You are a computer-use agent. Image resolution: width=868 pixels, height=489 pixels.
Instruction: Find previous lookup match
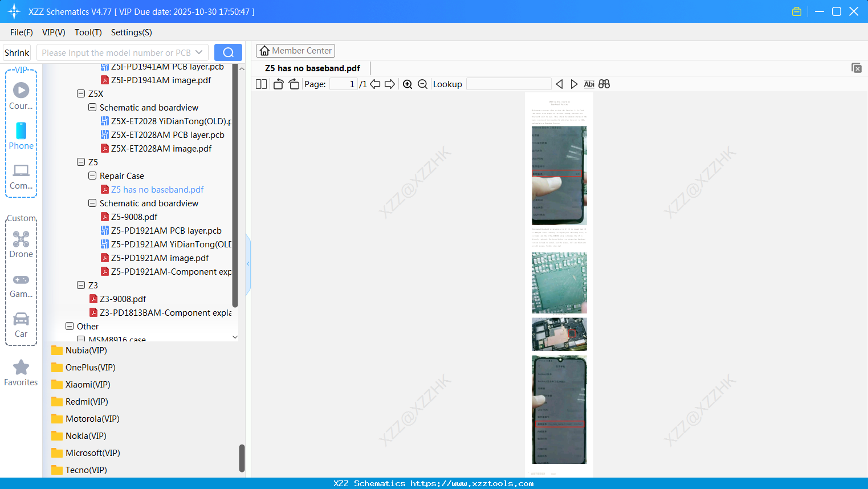559,84
